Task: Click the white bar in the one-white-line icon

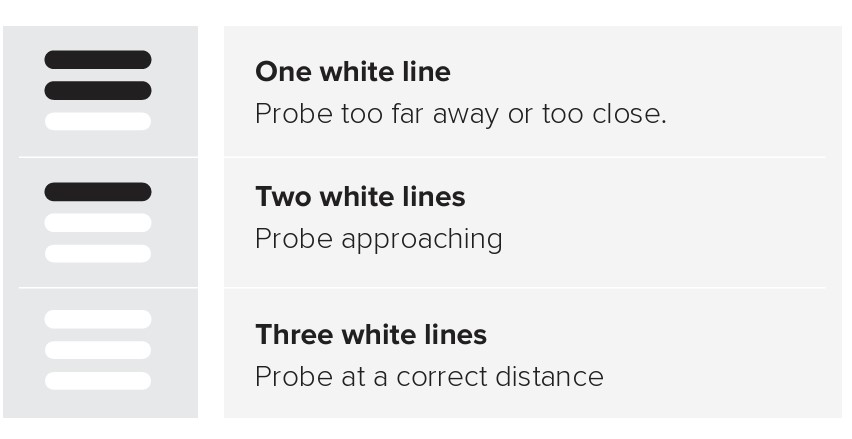Action: [x=98, y=122]
